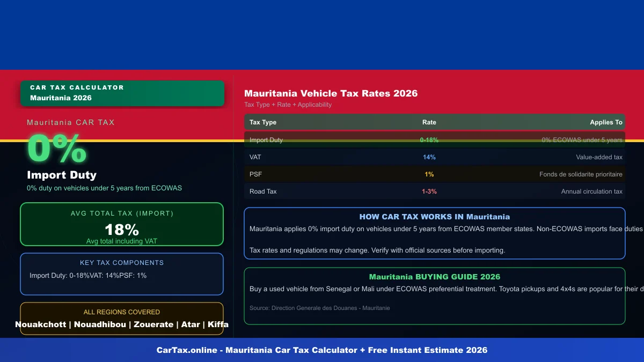Click the 1-3% road tax rate
The image size is (644, 362).
429,191
